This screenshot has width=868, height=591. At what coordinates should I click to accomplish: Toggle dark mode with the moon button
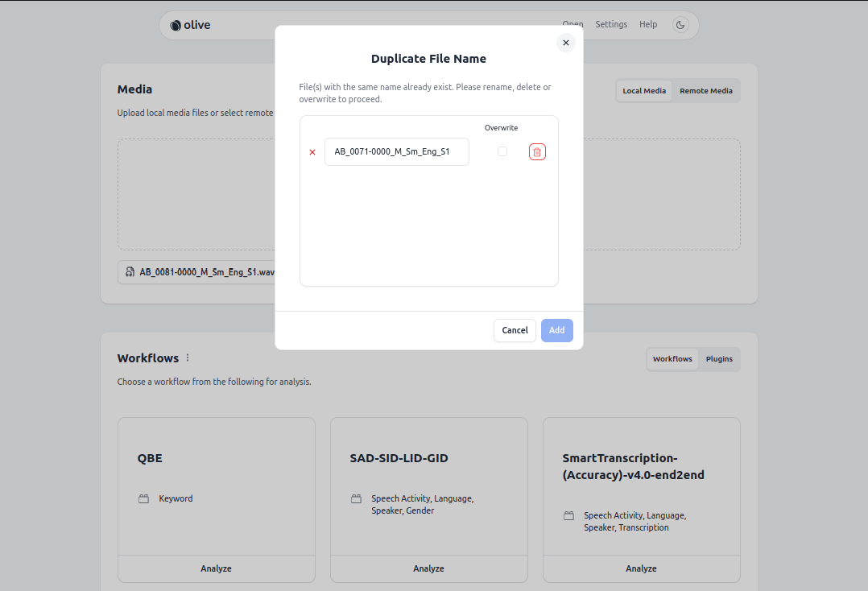[x=680, y=25]
